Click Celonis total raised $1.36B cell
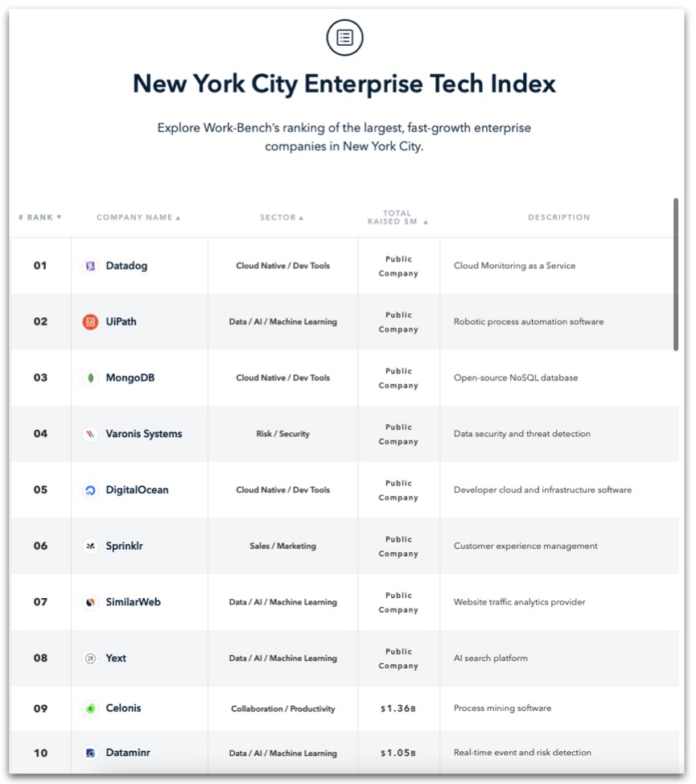696x784 pixels. click(x=398, y=708)
